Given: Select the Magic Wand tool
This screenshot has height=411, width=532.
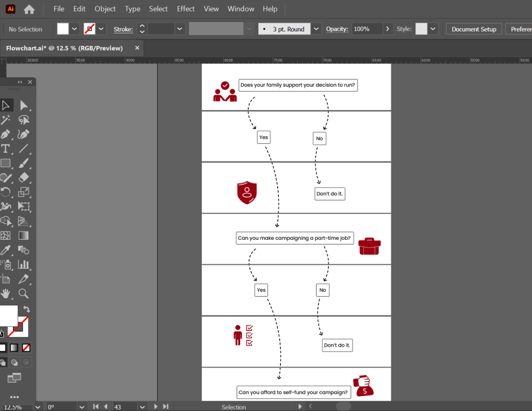Looking at the screenshot, I should (6, 120).
